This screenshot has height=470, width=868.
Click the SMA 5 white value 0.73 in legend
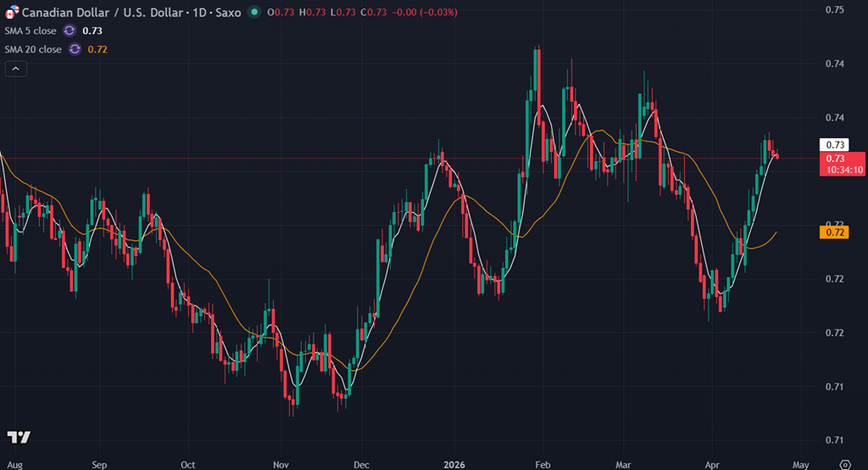pos(92,31)
